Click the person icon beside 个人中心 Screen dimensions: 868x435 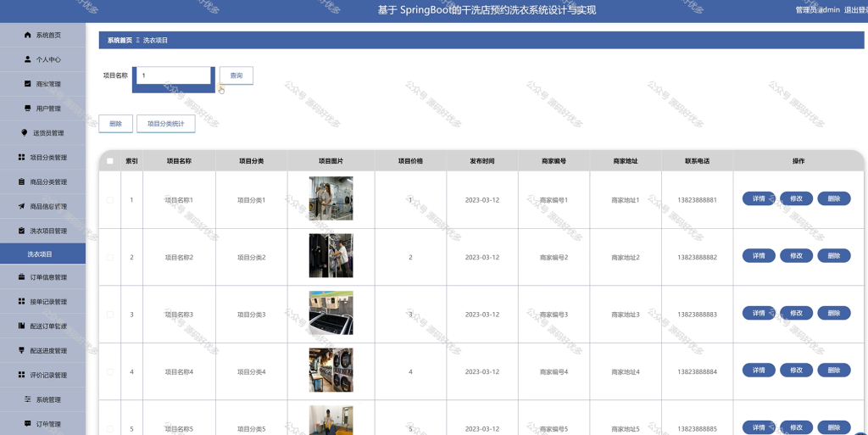coord(28,59)
